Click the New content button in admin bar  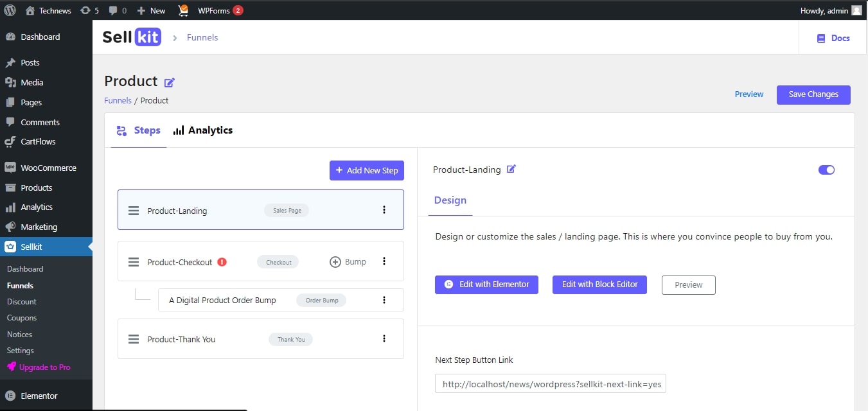151,10
